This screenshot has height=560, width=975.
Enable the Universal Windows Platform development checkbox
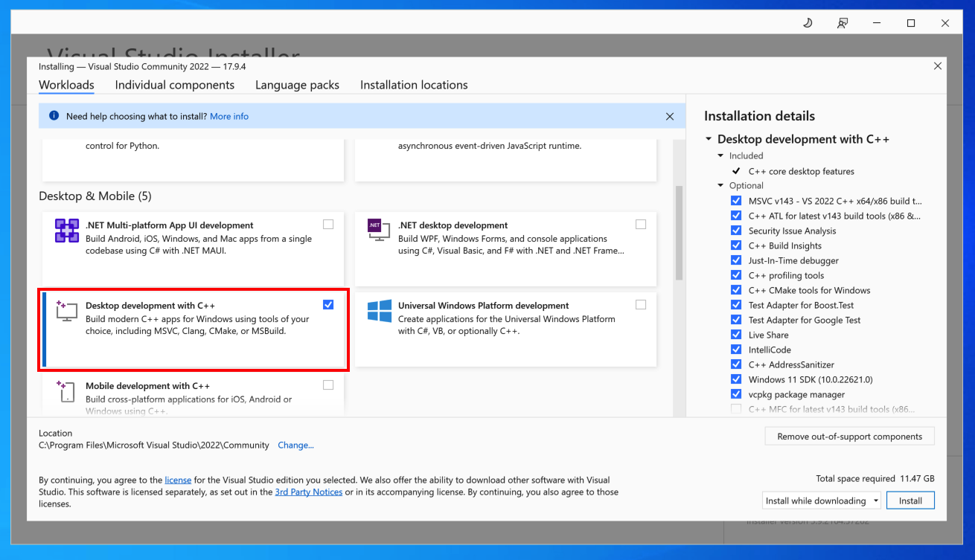[x=641, y=305]
